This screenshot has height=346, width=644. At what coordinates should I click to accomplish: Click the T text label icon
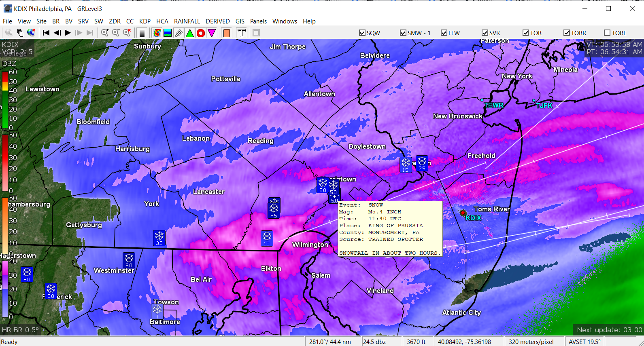pyautogui.click(x=242, y=33)
